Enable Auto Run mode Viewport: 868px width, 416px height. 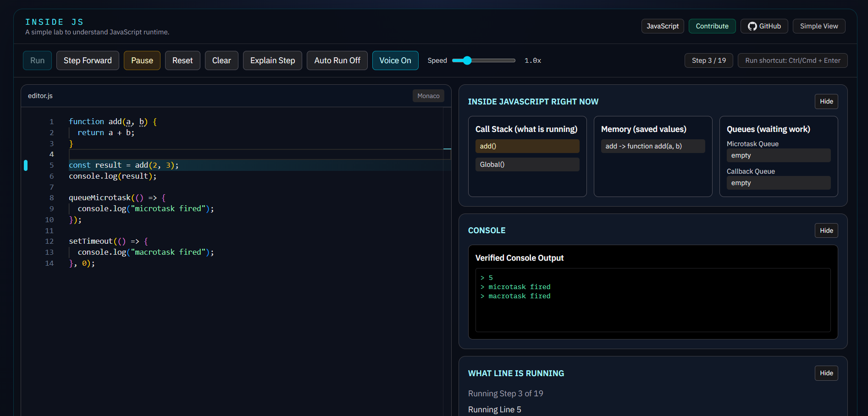pos(337,60)
